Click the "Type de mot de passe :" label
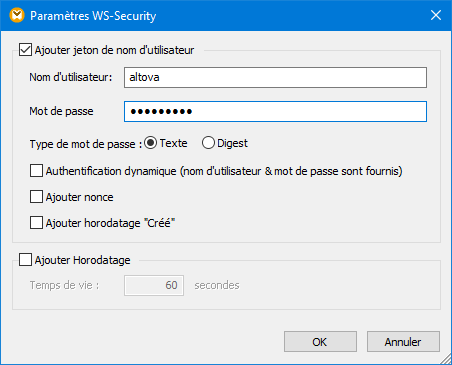 tap(86, 144)
